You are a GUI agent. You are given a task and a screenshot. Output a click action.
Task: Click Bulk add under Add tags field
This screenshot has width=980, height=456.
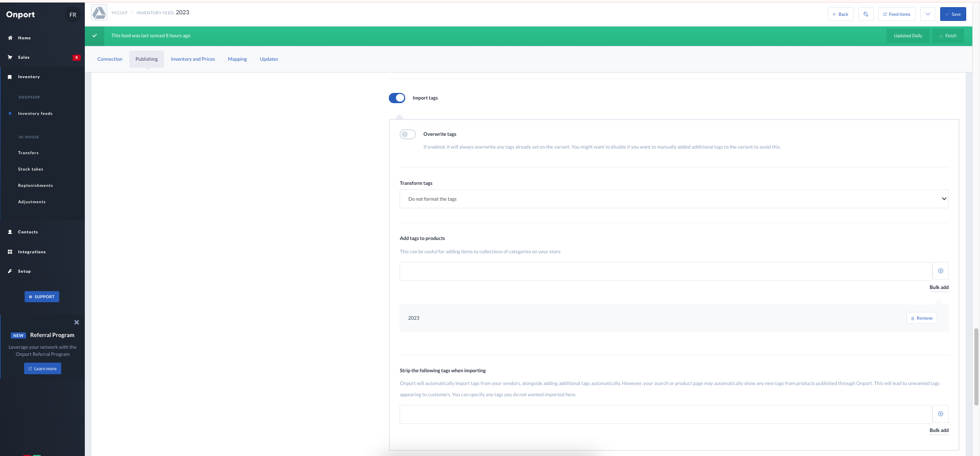[x=939, y=287]
